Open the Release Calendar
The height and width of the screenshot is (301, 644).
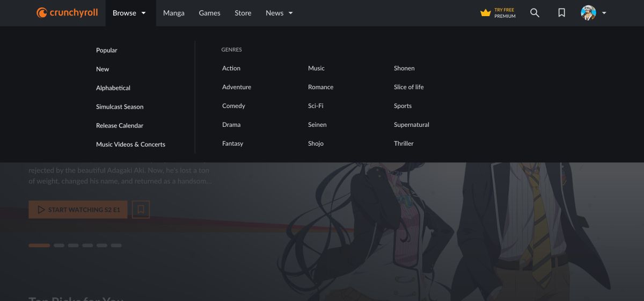[120, 125]
